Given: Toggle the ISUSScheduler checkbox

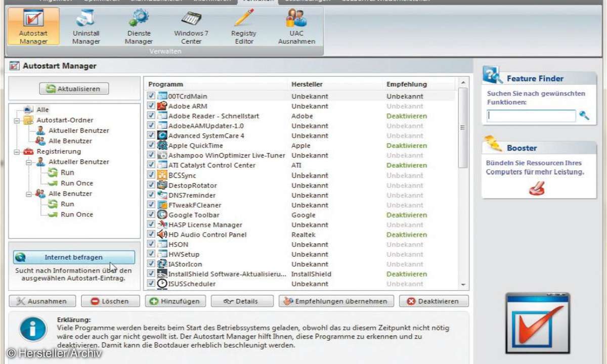Looking at the screenshot, I should 151,284.
